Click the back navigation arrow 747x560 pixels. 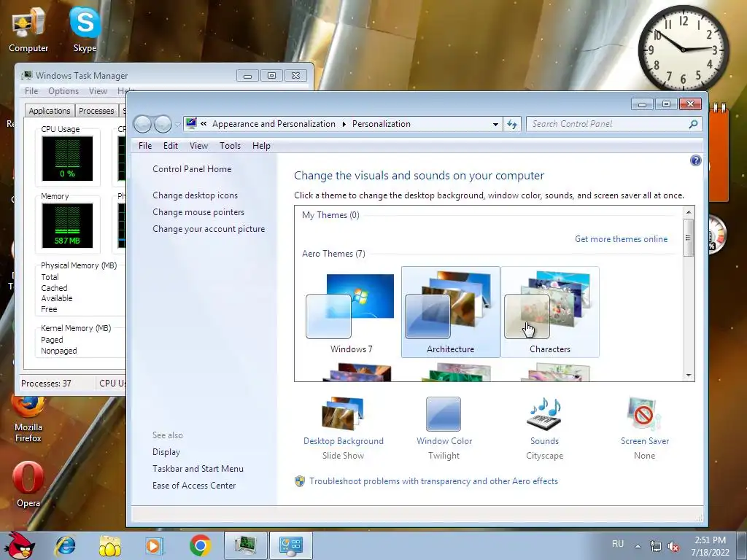pyautogui.click(x=142, y=124)
